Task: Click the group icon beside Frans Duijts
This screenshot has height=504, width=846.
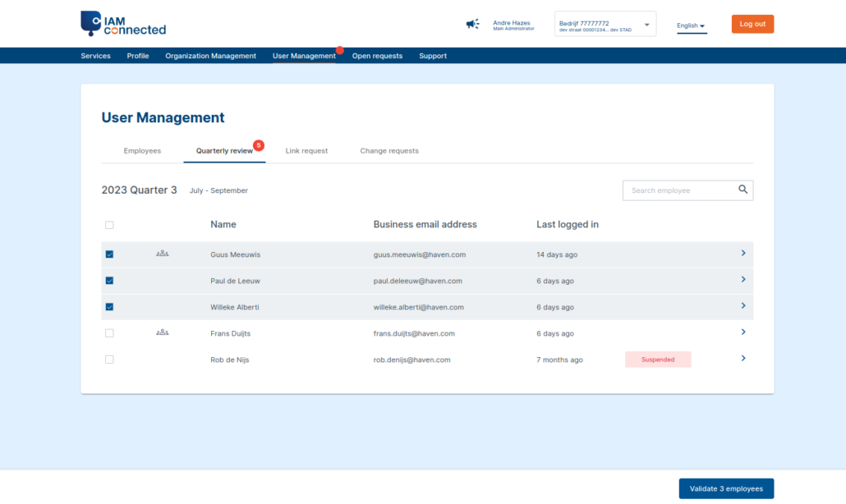Action: pos(162,332)
